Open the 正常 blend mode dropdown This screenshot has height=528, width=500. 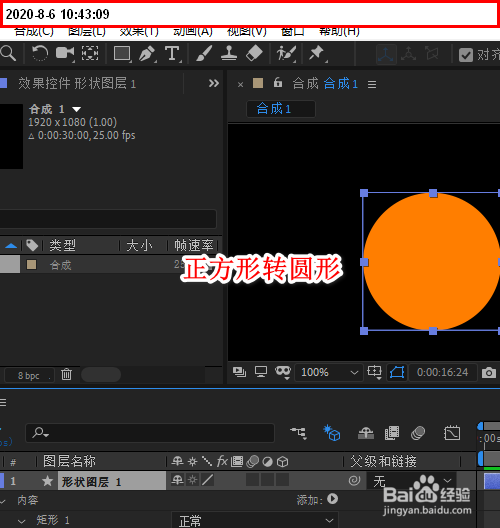[255, 521]
